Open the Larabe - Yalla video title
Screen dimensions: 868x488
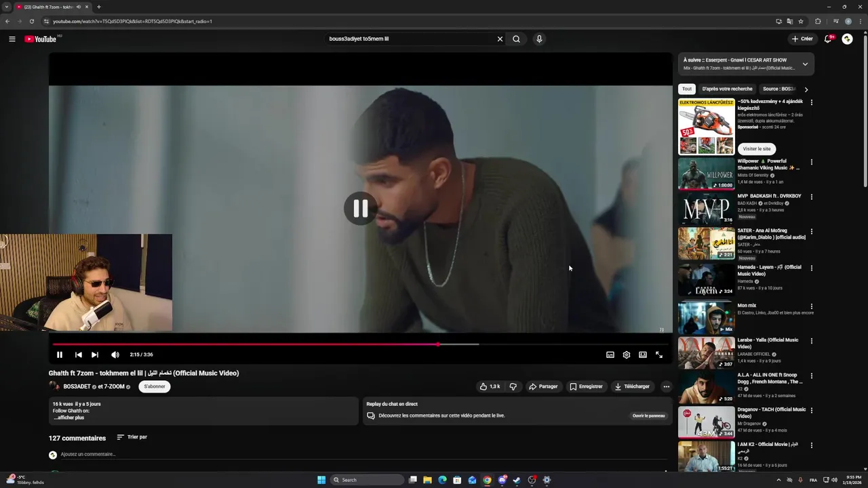point(768,343)
